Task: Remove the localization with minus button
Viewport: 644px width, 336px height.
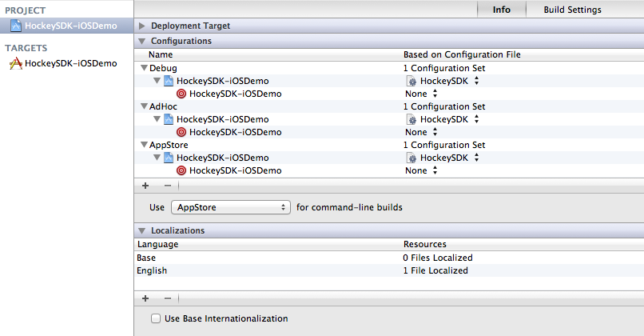Action: pos(167,298)
